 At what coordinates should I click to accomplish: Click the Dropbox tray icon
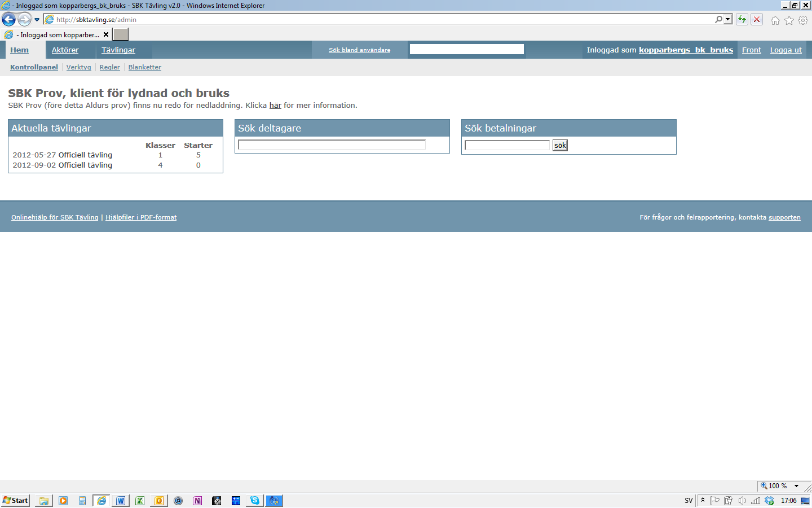pyautogui.click(x=769, y=501)
